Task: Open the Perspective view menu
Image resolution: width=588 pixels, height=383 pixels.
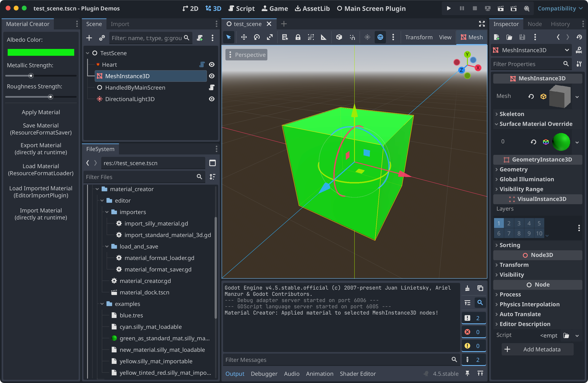Action: point(246,55)
